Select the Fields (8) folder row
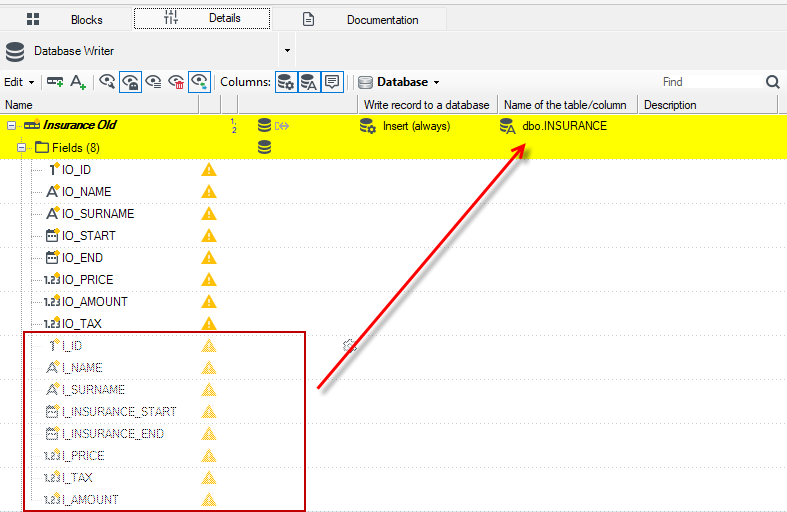787x512 pixels. 394,148
